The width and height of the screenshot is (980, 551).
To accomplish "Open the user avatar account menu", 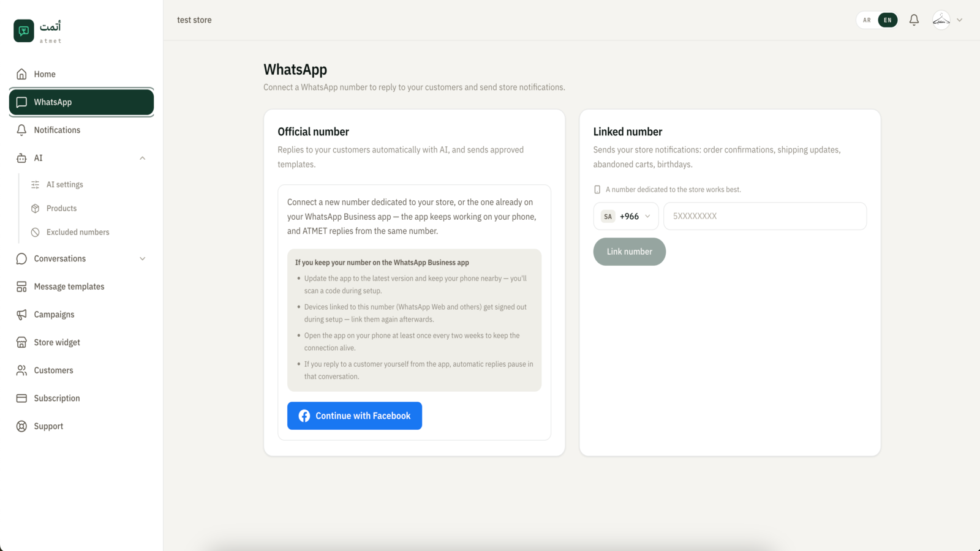I will tap(947, 20).
